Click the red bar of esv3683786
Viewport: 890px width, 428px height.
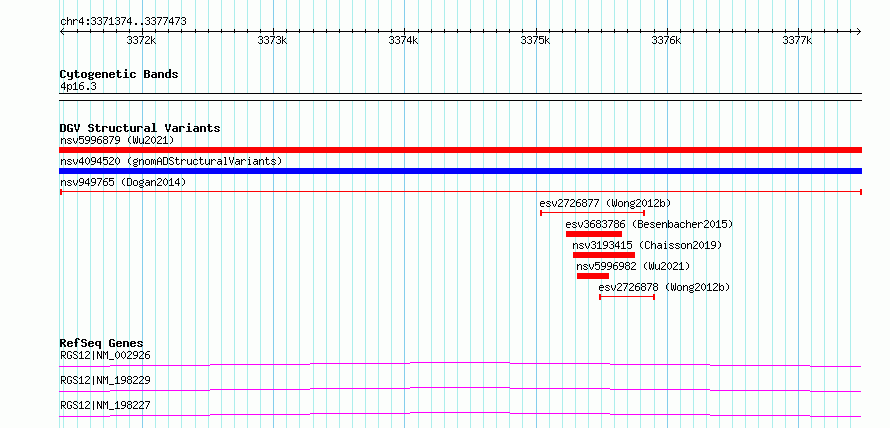point(594,234)
